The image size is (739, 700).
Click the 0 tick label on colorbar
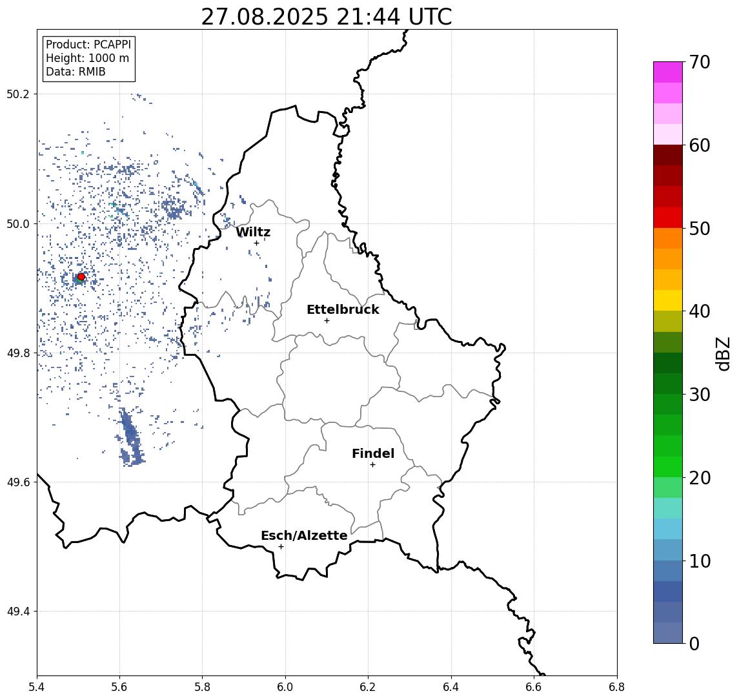pyautogui.click(x=694, y=643)
